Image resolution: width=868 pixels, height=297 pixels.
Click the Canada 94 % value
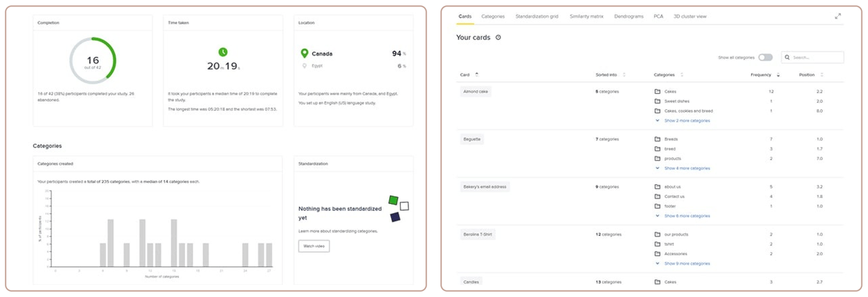click(399, 54)
